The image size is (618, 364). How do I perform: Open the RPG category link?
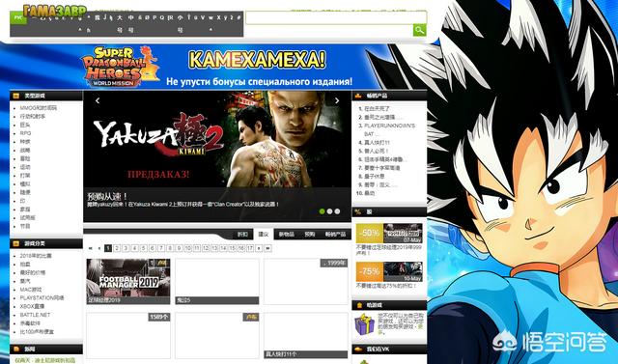(26, 133)
